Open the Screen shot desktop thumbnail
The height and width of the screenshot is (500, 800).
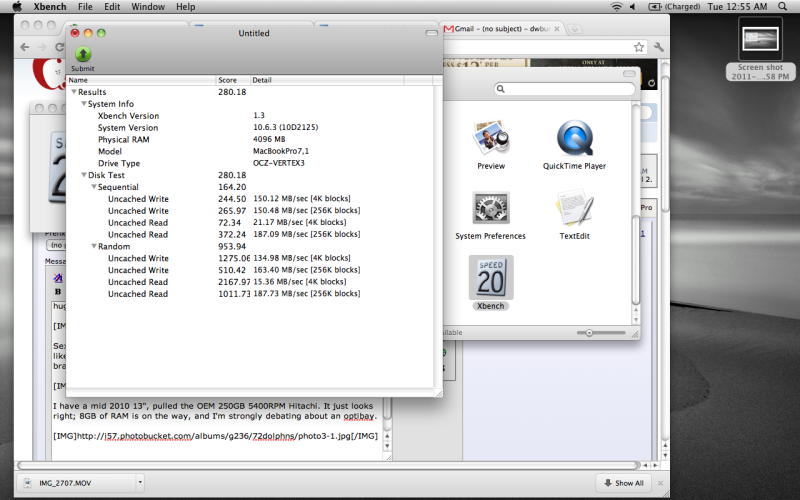click(x=760, y=39)
